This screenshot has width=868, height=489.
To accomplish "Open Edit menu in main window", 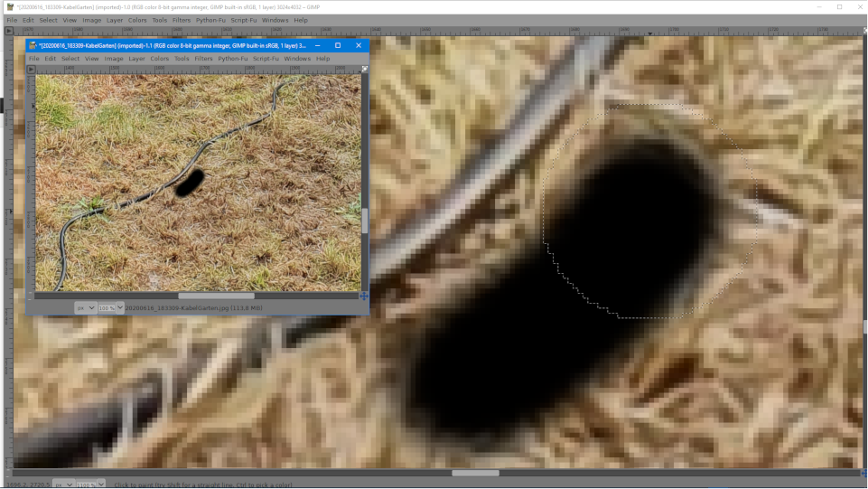I will pos(28,21).
